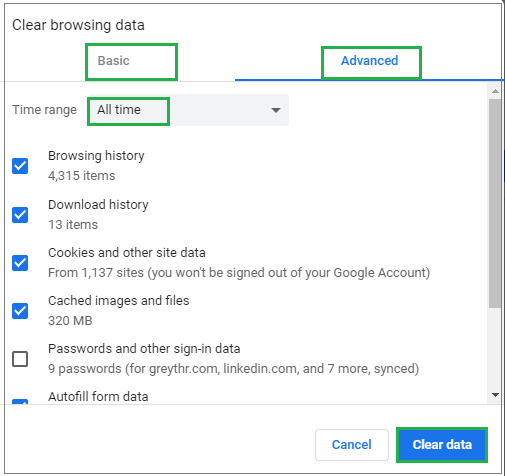Open the Time range dropdown arrow
The width and height of the screenshot is (505, 476).
click(x=276, y=110)
